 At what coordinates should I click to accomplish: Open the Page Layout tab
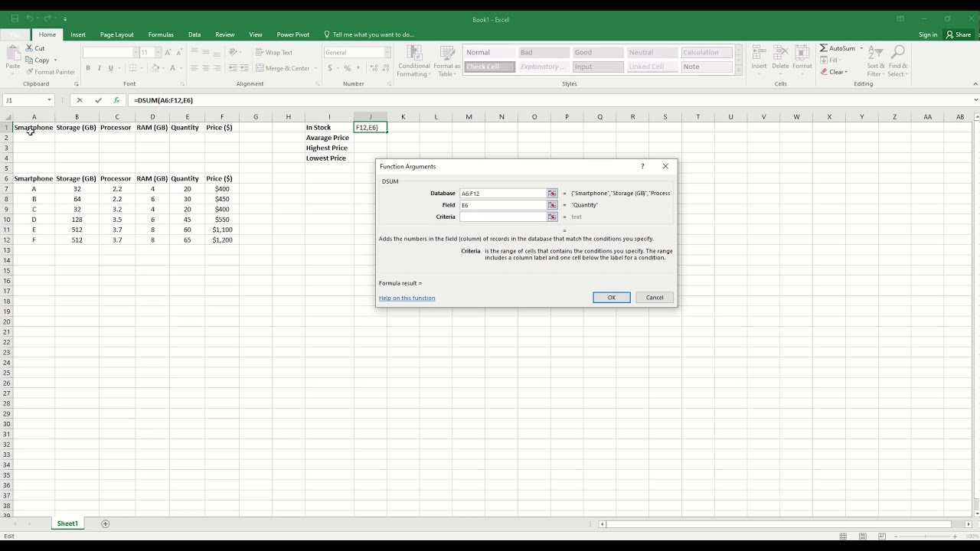click(117, 34)
